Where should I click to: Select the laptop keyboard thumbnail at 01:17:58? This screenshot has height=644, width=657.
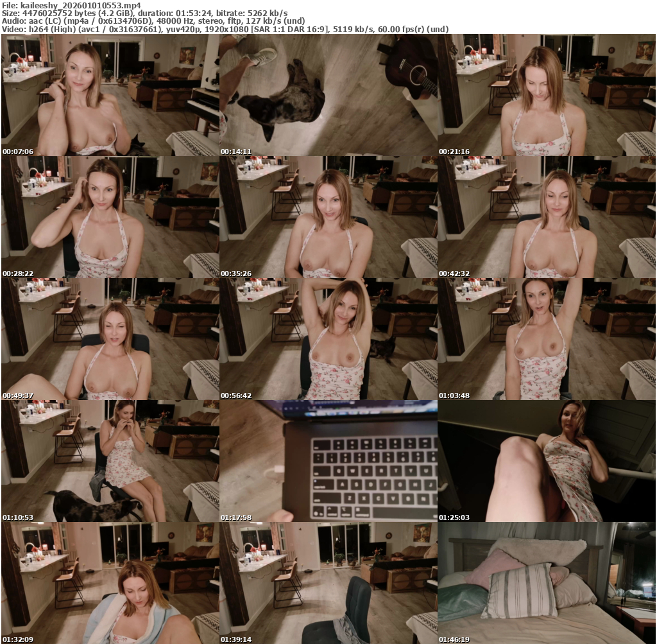pos(328,461)
